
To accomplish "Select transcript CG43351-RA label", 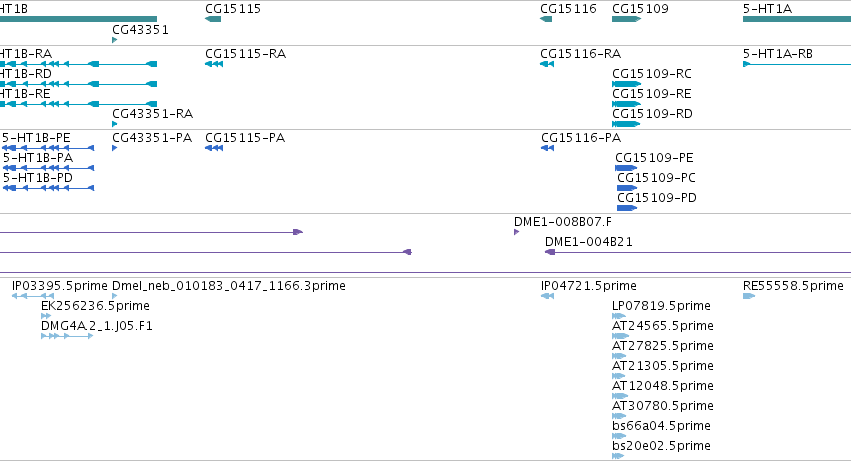I will click(153, 114).
